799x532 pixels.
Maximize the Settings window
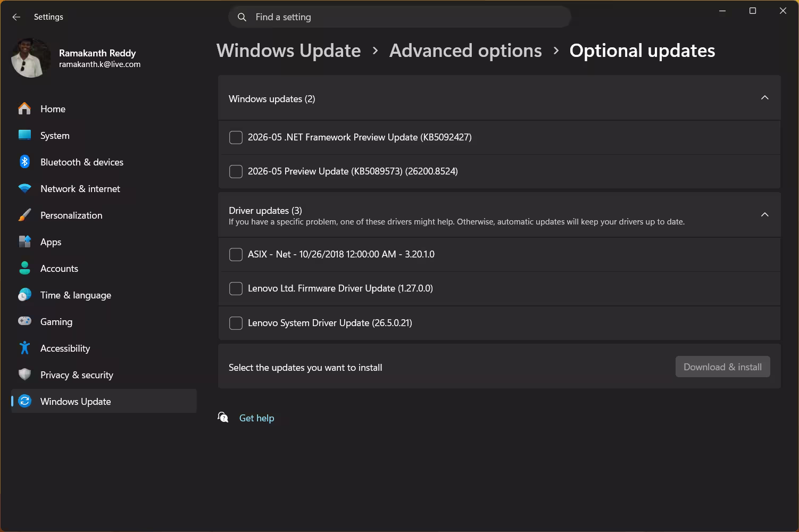click(x=753, y=11)
